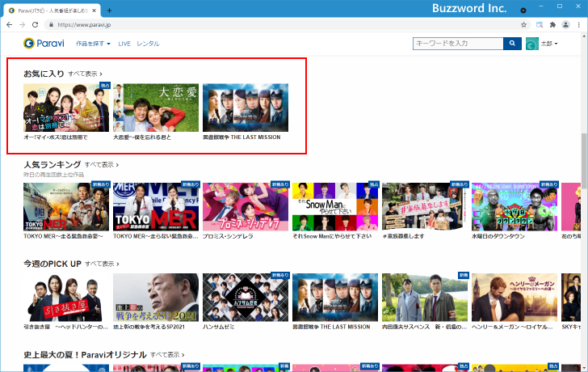Open the Chrome three-dot menu
The width and height of the screenshot is (588, 372).
pyautogui.click(x=579, y=25)
